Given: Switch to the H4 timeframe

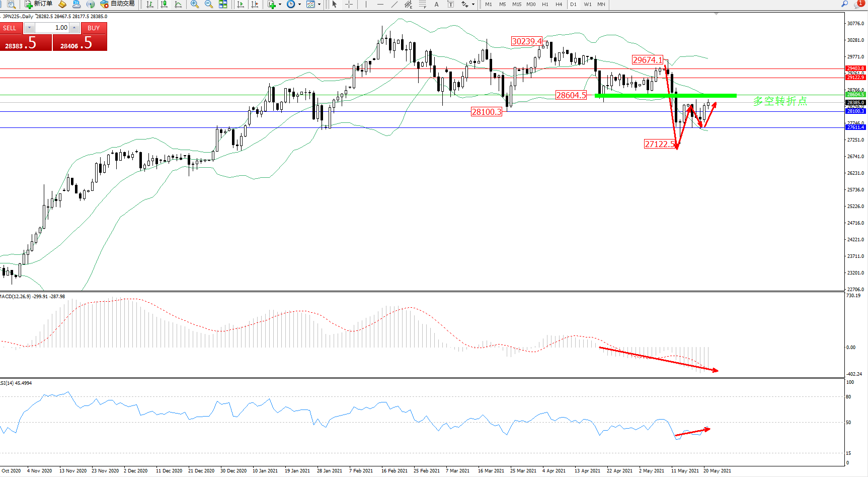Looking at the screenshot, I should click(559, 5).
